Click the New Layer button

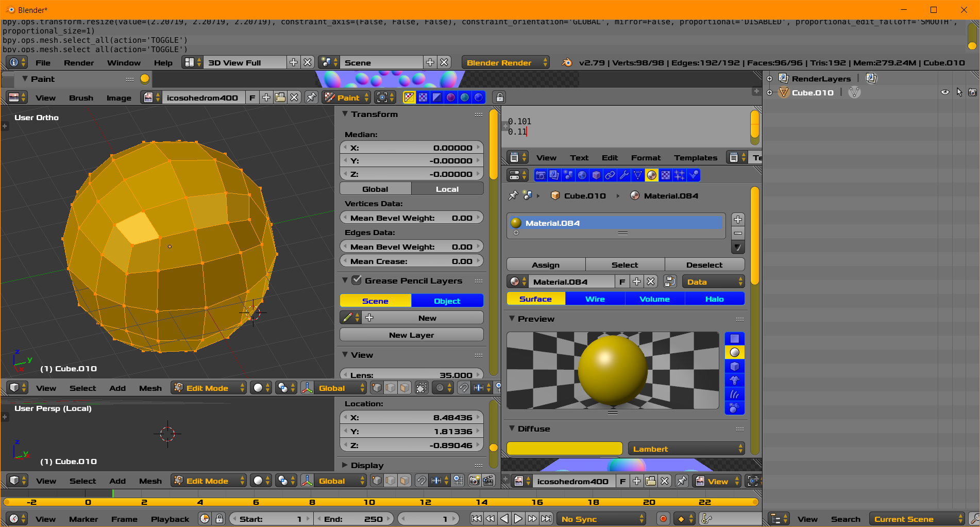click(412, 335)
